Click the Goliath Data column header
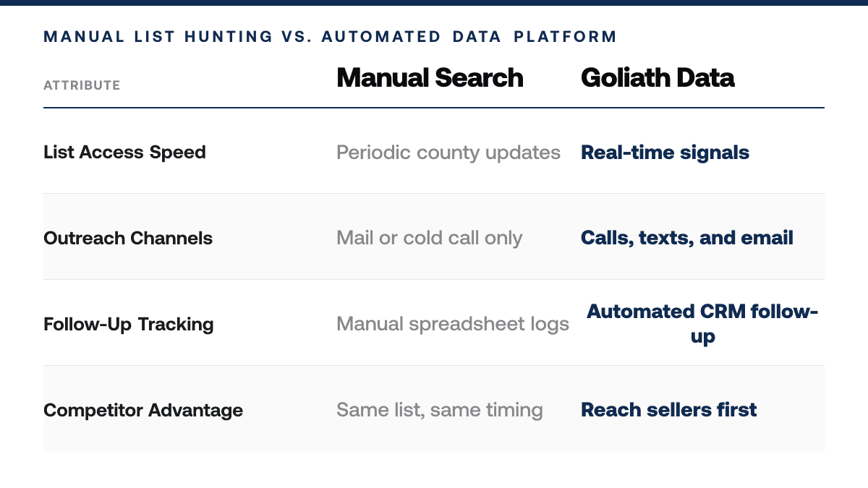The image size is (868, 488). (x=658, y=78)
